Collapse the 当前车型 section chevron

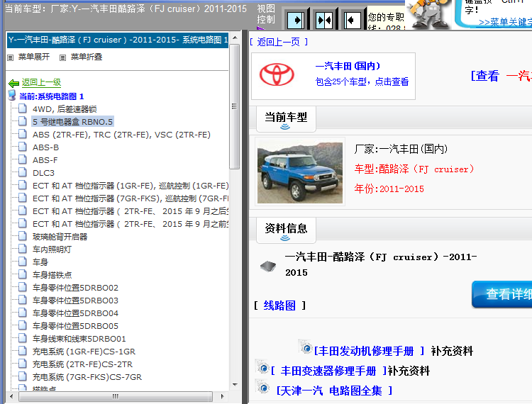click(x=285, y=127)
